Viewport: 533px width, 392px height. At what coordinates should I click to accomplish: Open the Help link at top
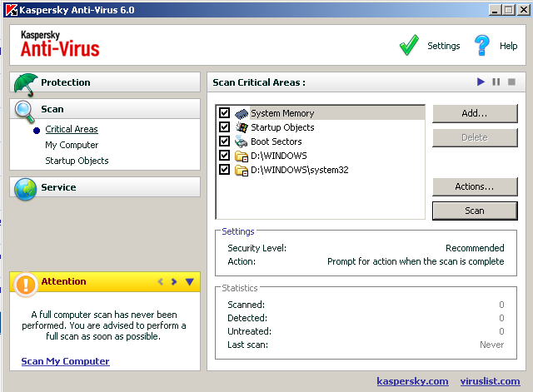tap(509, 46)
